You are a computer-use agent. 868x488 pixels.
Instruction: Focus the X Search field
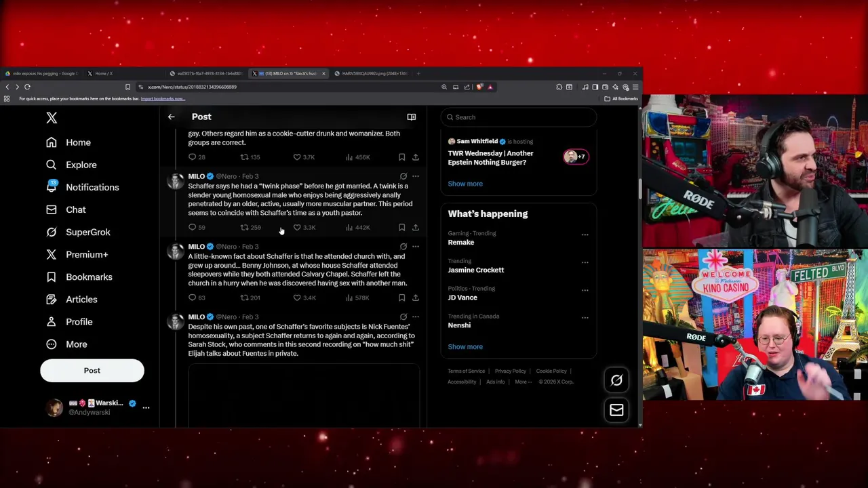[x=518, y=117]
